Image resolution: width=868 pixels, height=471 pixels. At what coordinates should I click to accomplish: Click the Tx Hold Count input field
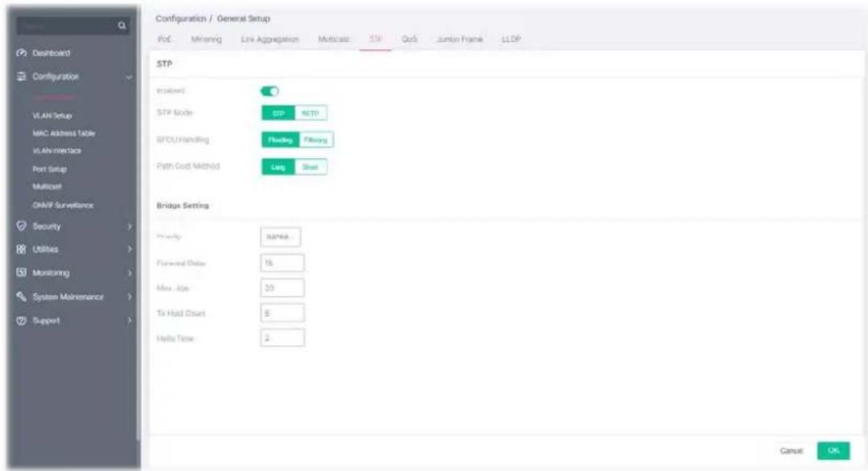coord(282,313)
